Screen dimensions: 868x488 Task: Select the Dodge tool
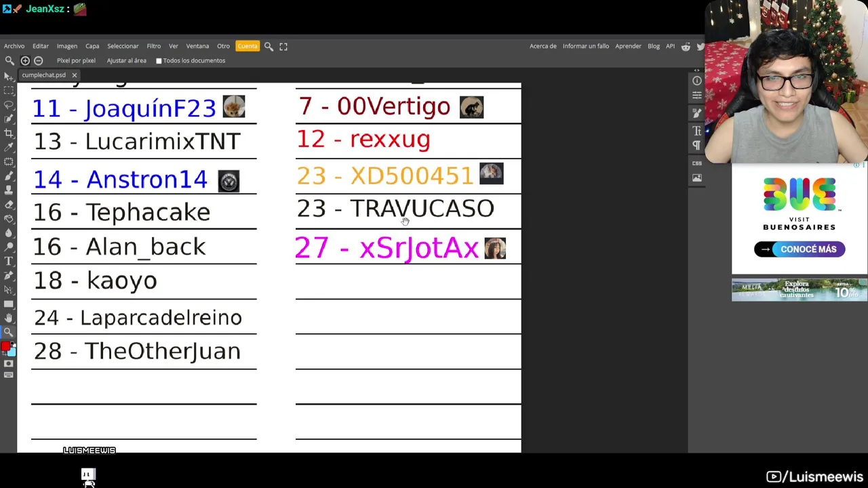coord(9,247)
